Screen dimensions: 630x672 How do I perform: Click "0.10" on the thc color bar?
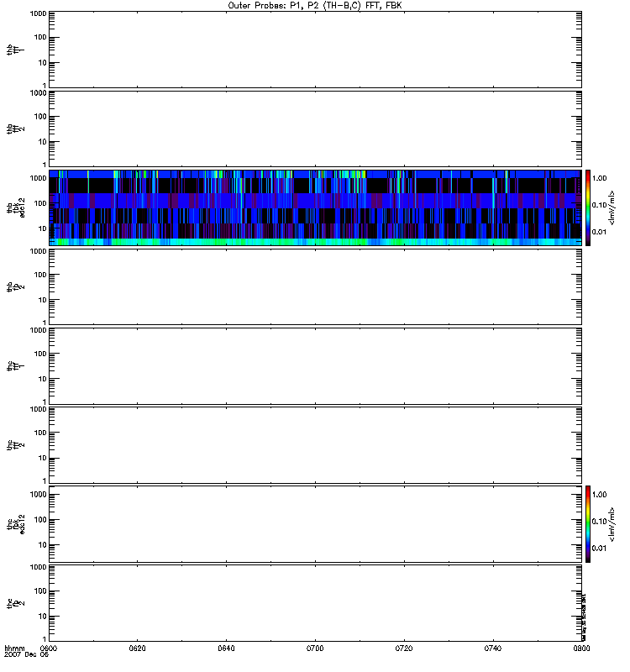(x=599, y=522)
